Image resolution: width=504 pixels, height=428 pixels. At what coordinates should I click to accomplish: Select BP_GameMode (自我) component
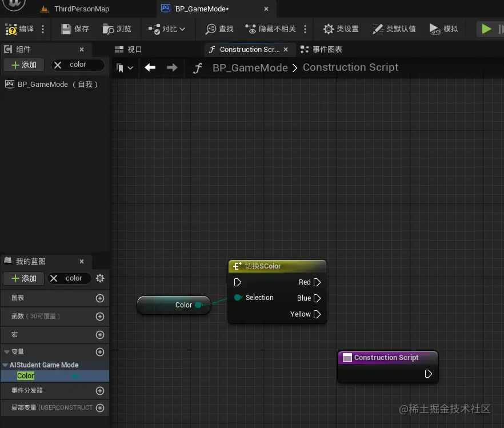pos(55,84)
